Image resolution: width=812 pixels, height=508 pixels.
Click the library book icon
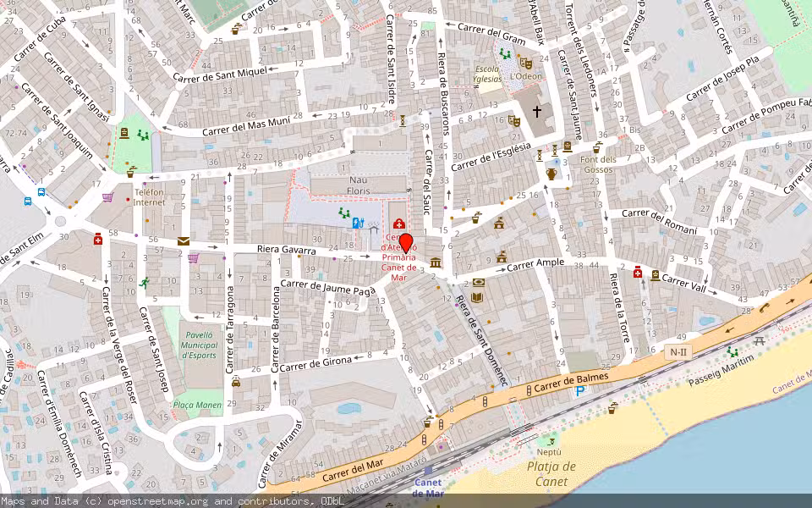477,297
